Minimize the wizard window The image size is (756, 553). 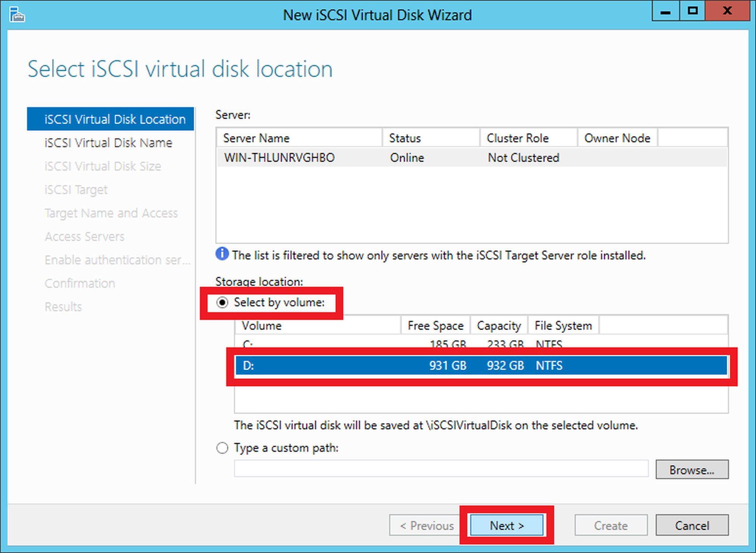click(x=666, y=11)
